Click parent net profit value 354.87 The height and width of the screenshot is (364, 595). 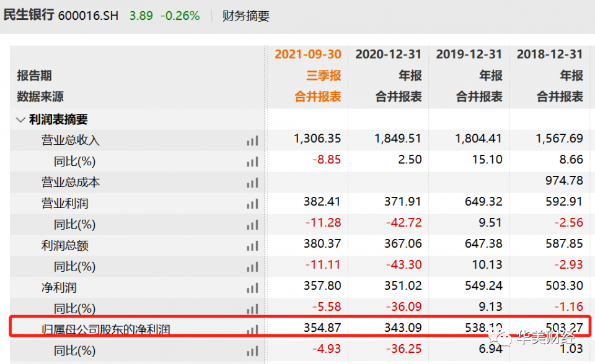coord(322,327)
